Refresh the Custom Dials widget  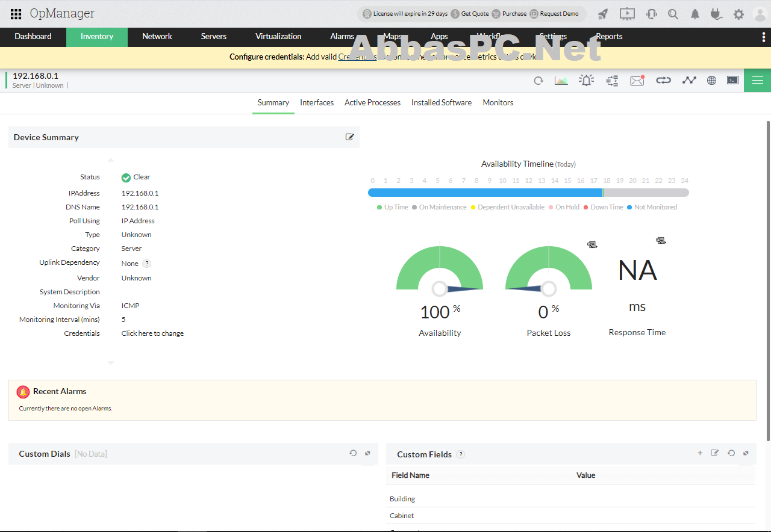[353, 453]
